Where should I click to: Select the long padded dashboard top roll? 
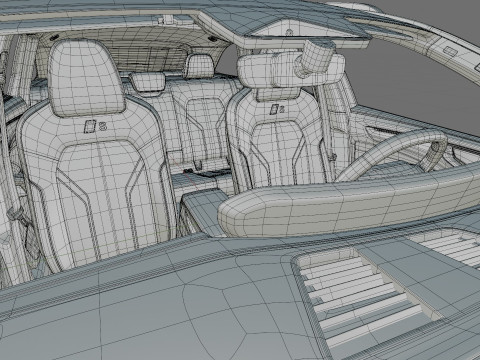click(x=350, y=203)
